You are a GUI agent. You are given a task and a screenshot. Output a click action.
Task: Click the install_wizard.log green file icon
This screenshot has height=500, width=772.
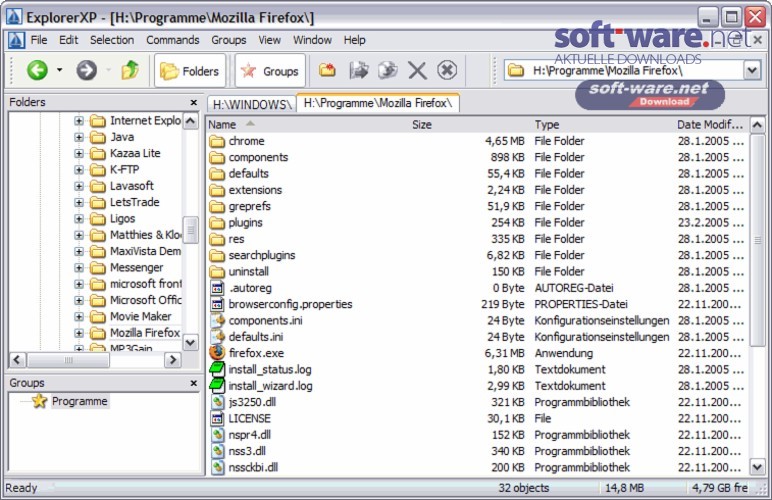(x=217, y=386)
